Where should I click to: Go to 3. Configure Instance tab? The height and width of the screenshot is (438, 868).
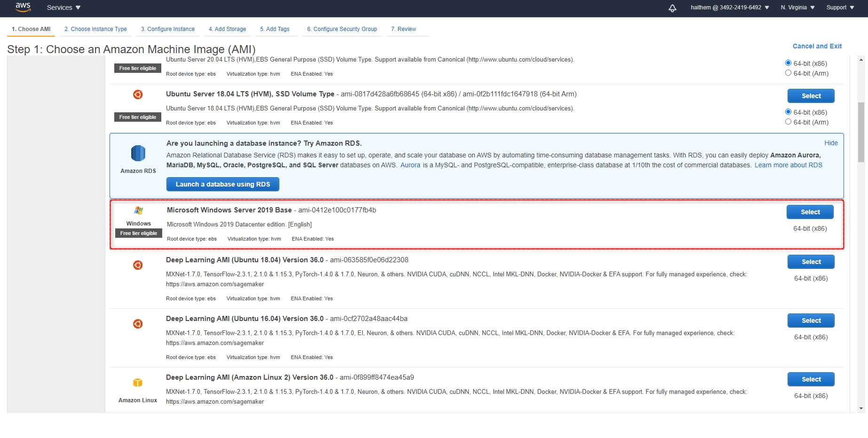coord(168,29)
